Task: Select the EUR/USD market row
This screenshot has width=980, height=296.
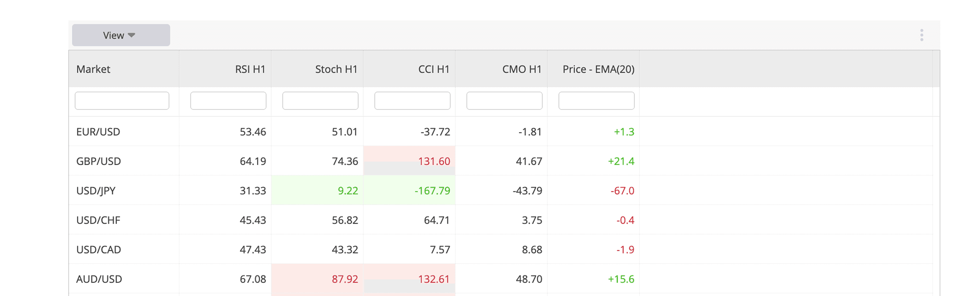Action: (98, 132)
